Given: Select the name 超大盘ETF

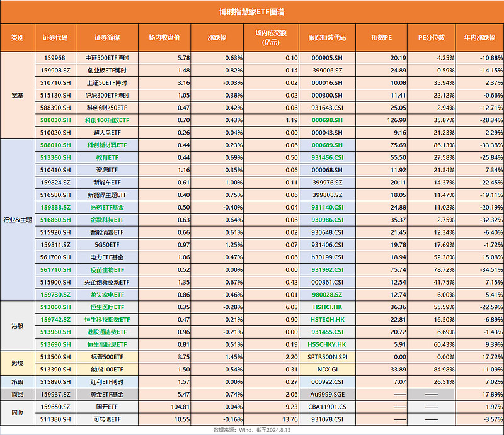Looking at the screenshot, I should pos(107,133).
